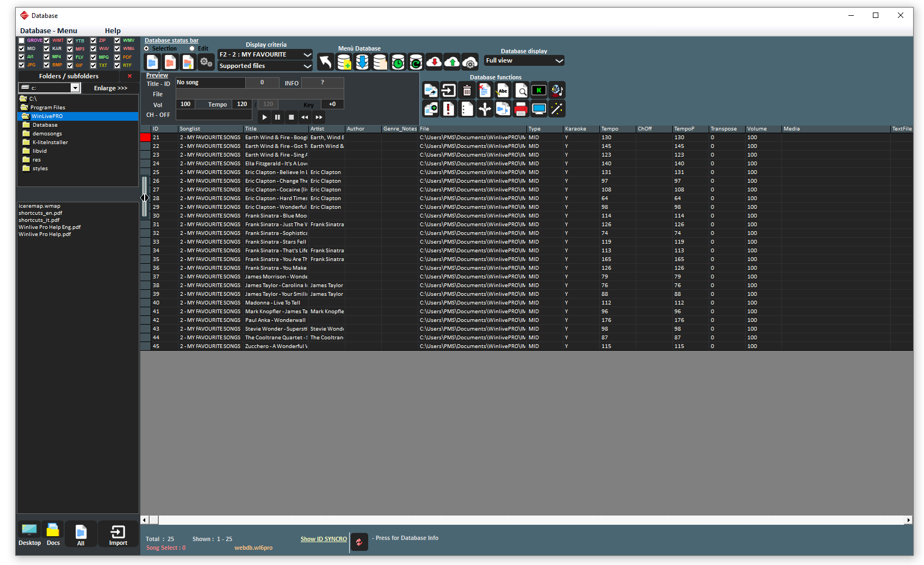
Task: Click the database refresh icon in Menù Database
Action: point(416,62)
